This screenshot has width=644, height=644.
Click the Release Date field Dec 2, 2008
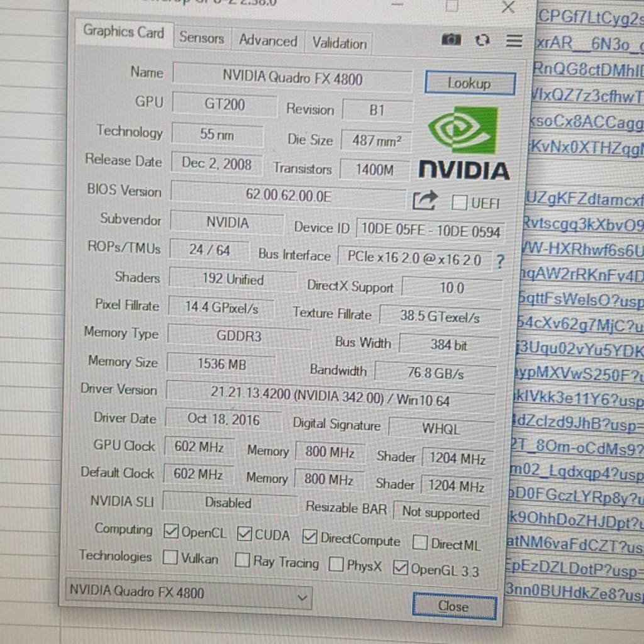point(216,164)
